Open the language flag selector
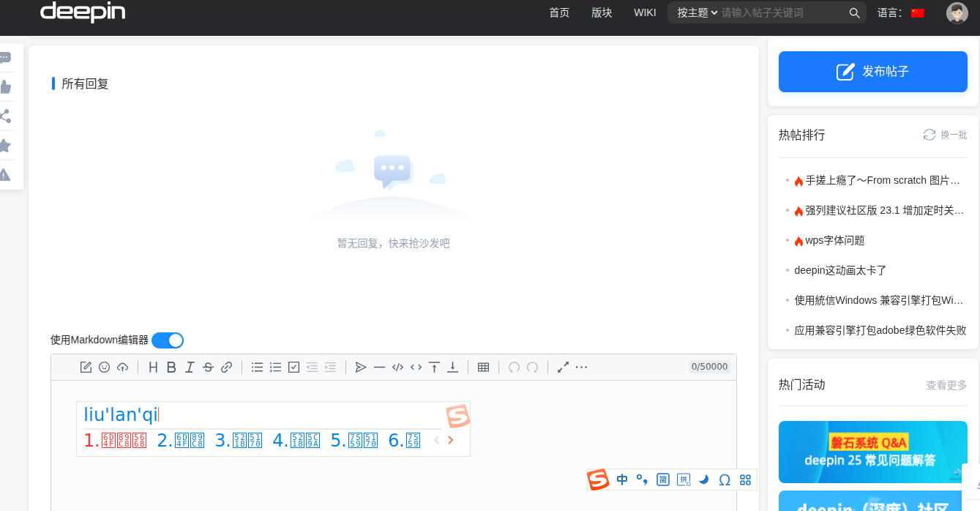 tap(919, 12)
